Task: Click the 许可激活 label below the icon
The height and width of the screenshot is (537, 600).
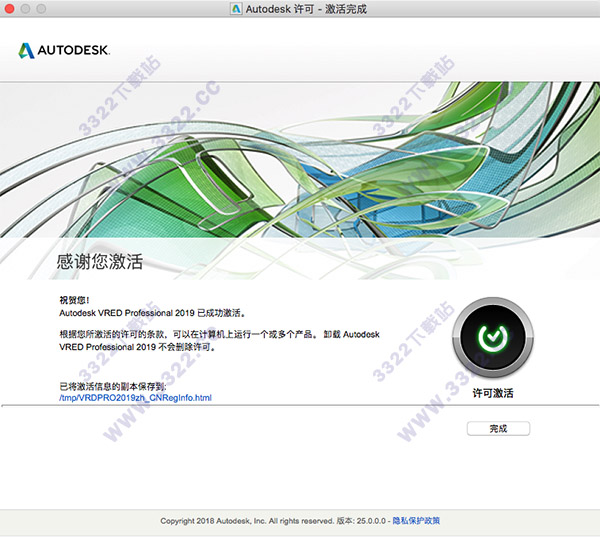Action: 492,394
